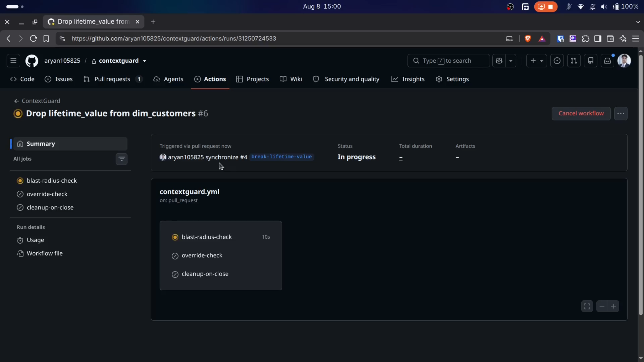Click the Cancel workflow button
This screenshot has height=362, width=644.
[581, 113]
